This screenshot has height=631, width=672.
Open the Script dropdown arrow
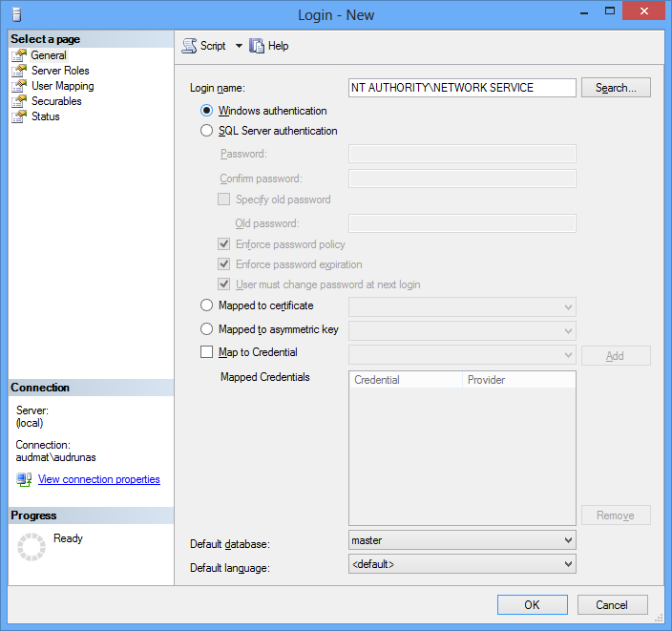tap(239, 46)
